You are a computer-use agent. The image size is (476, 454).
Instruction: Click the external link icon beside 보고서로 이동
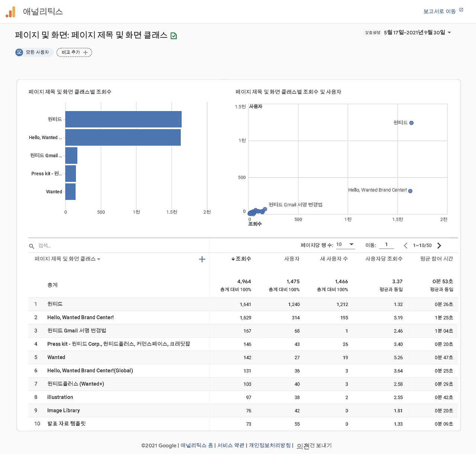point(461,10)
